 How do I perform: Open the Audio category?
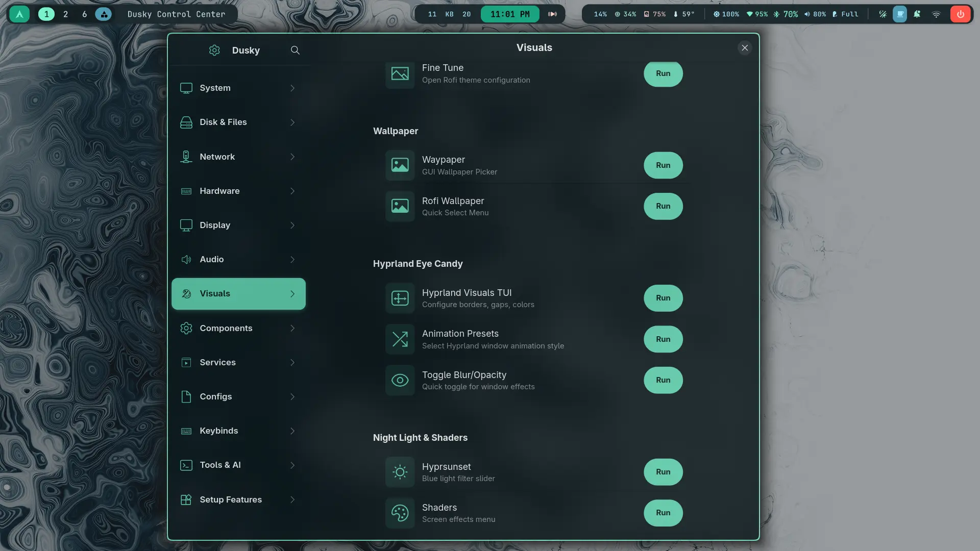coord(238,259)
